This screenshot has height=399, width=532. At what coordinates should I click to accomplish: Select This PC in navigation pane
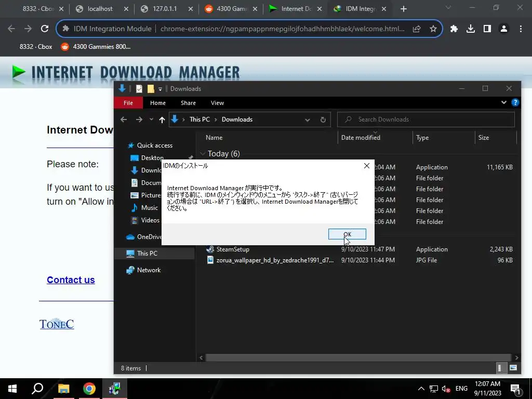[x=147, y=254]
